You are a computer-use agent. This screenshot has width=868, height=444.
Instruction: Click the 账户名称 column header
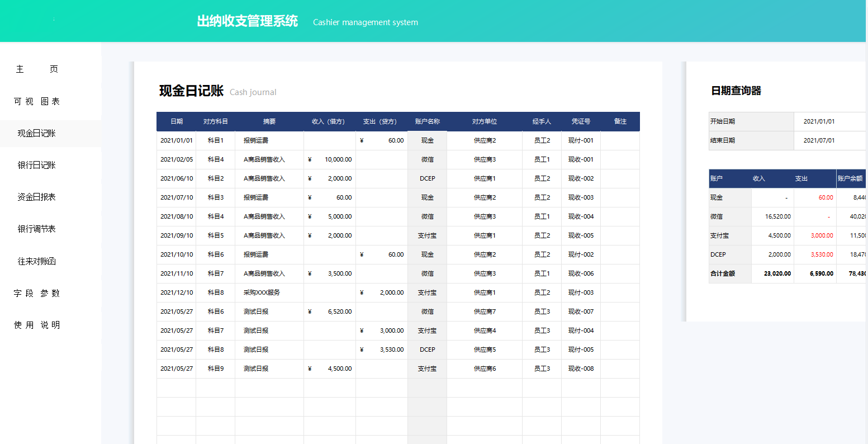coord(426,121)
